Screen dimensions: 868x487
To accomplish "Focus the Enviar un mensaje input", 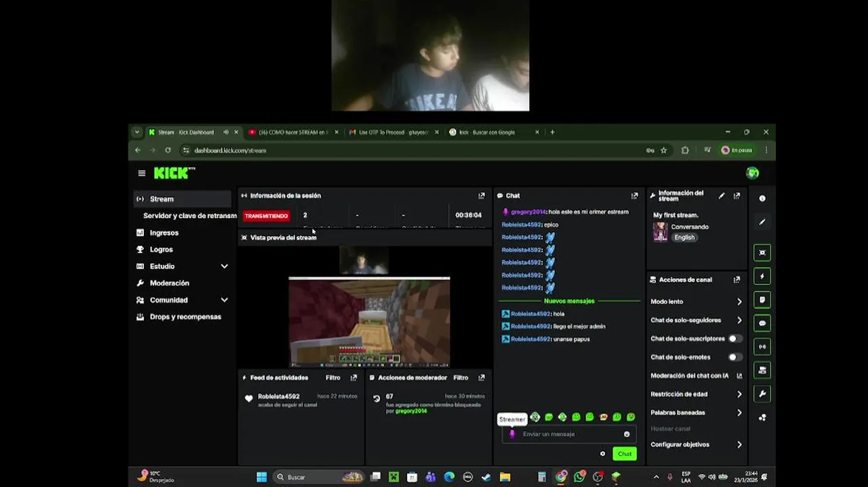I will (569, 434).
